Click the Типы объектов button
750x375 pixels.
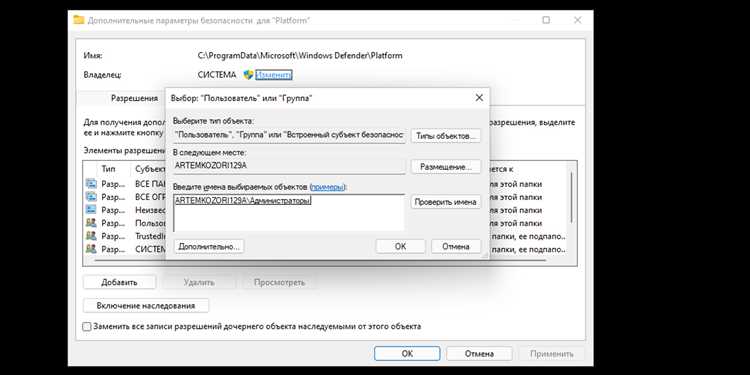tap(446, 136)
